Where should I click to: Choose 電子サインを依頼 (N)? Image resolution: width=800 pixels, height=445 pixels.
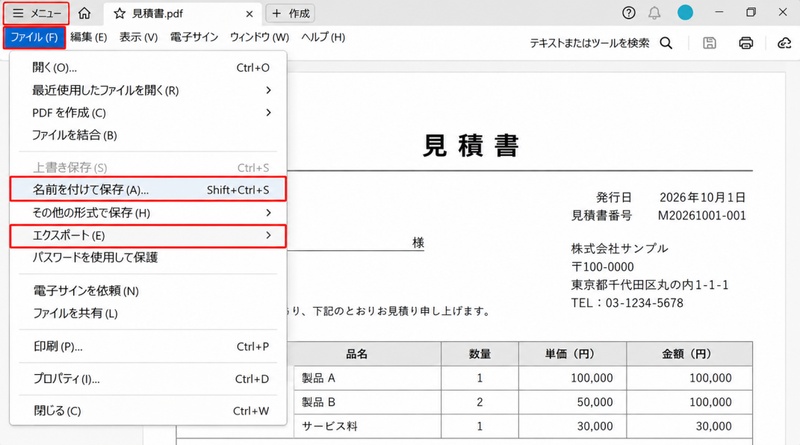(x=148, y=291)
